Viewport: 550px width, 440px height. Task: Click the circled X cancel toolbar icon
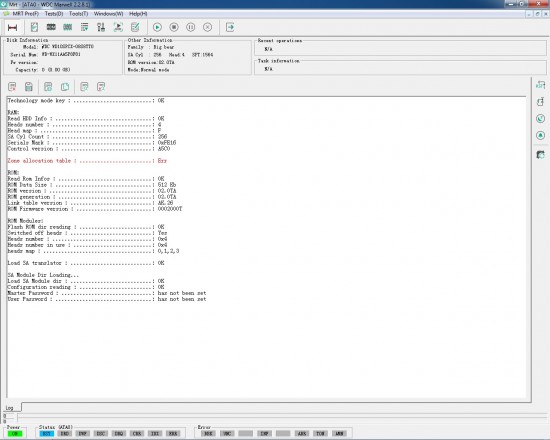point(207,27)
